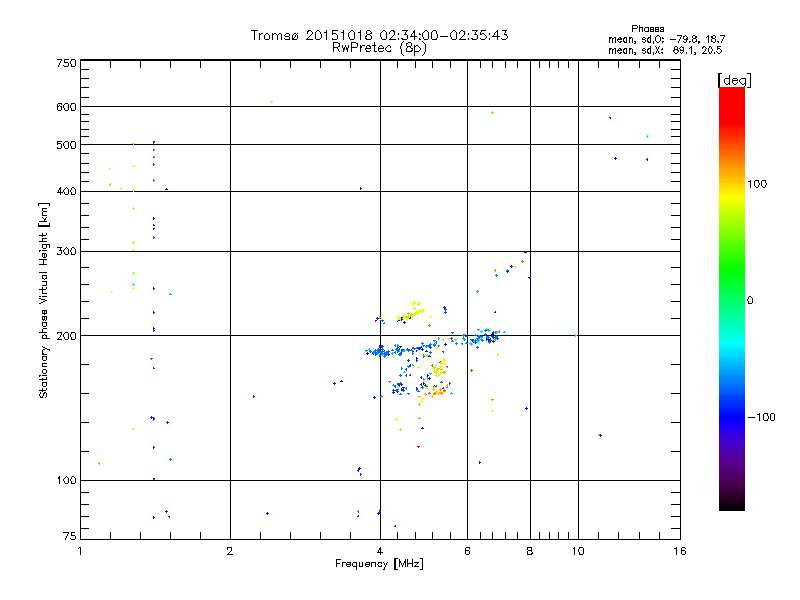Click the '300' height axis tick label
The height and width of the screenshot is (600, 800).
(x=66, y=252)
